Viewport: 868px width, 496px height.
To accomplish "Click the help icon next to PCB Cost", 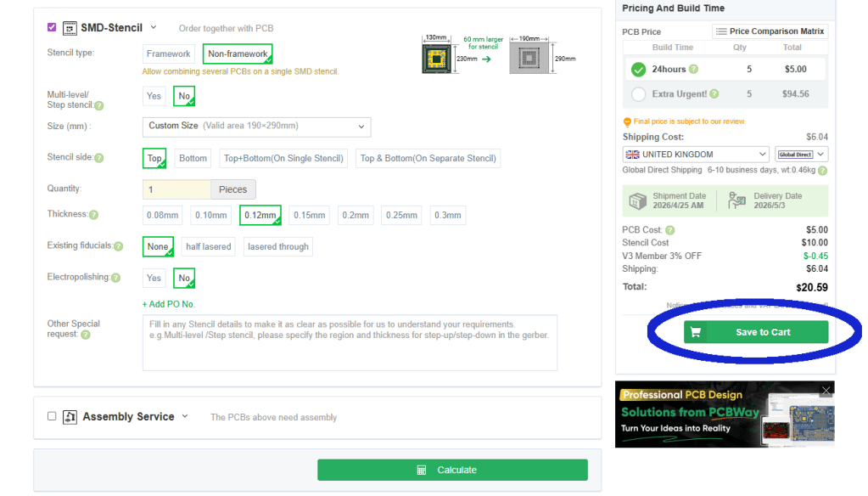I will 670,230.
